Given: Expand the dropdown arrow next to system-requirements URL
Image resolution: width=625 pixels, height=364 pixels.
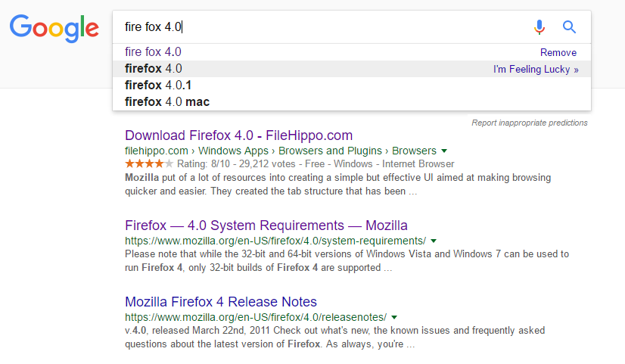Looking at the screenshot, I should [432, 241].
